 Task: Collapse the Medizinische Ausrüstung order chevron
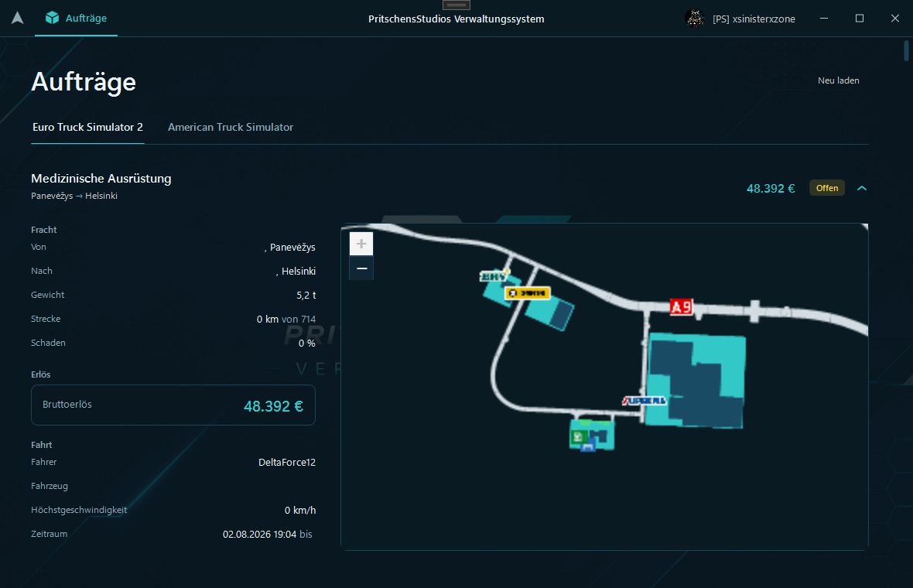pos(862,188)
